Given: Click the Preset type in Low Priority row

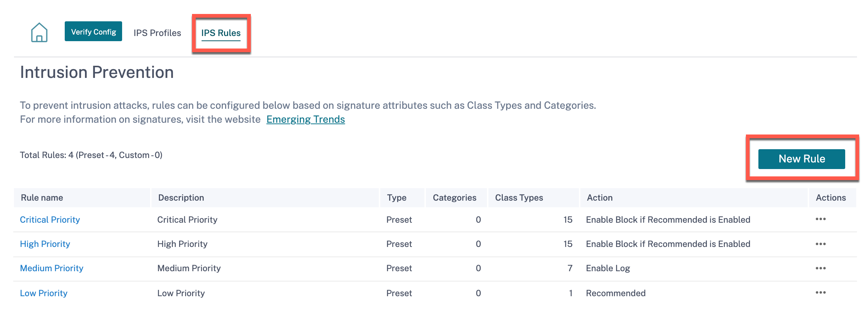Looking at the screenshot, I should pos(399,293).
